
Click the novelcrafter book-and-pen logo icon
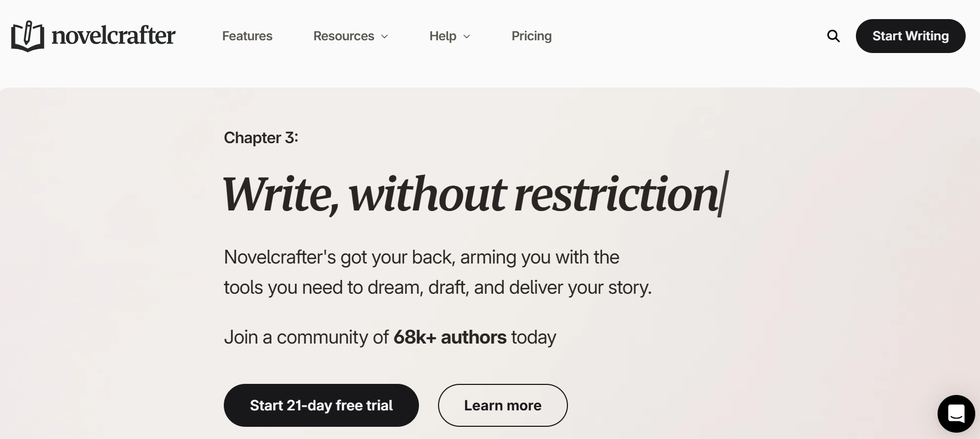28,36
